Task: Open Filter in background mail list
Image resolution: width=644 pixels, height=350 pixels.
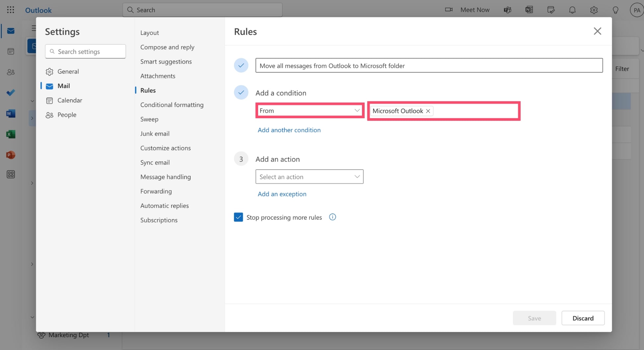Action: coord(622,69)
